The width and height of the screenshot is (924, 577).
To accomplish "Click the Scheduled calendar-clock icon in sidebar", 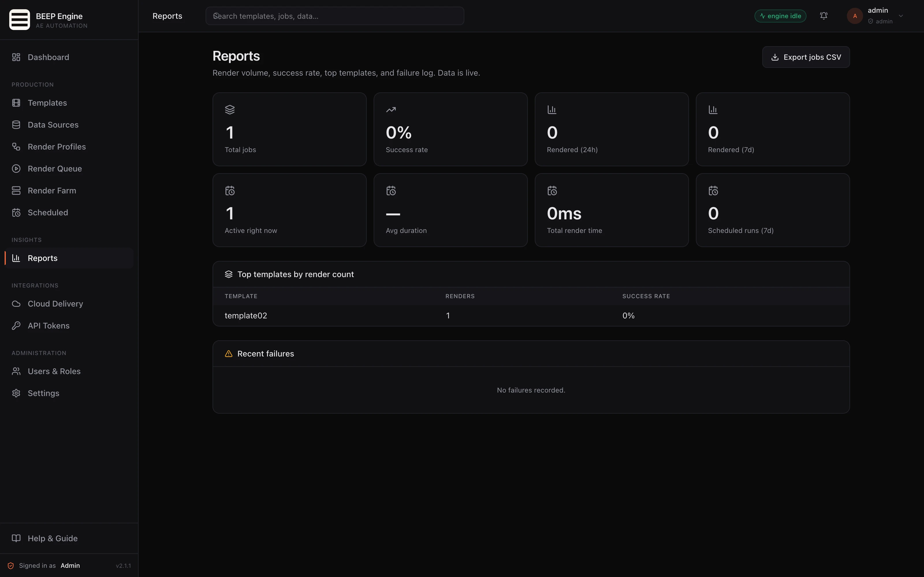I will 16,212.
